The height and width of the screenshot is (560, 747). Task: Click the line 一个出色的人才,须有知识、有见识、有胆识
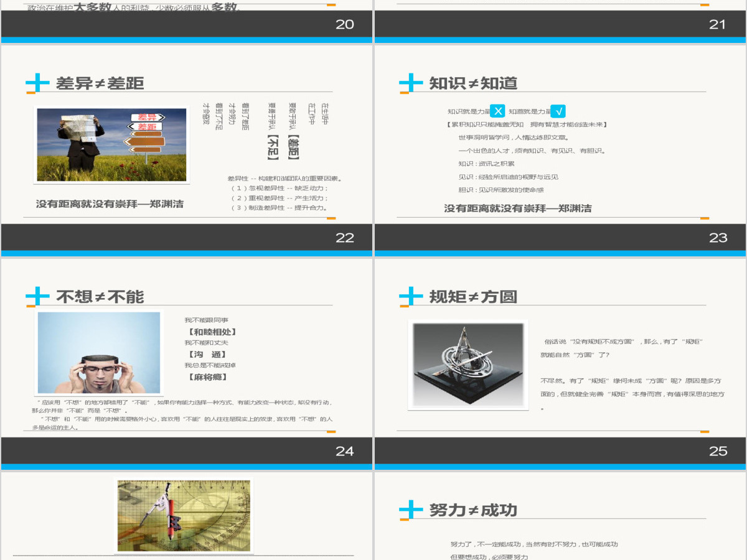(532, 151)
